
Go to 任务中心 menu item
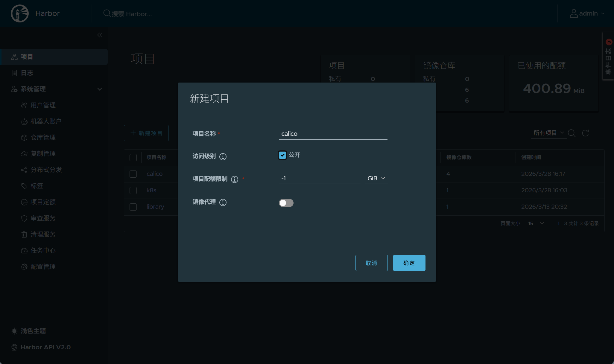(43, 251)
